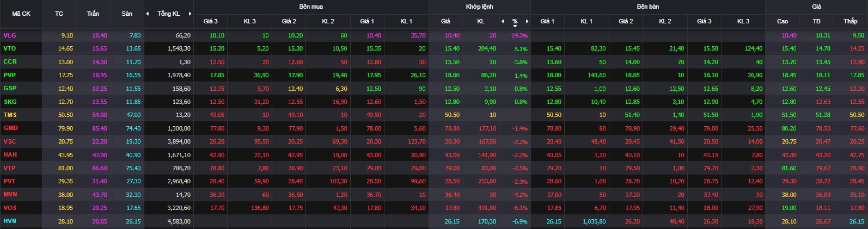
Task: Open stock VOS ticker
Action: [x=10, y=208]
